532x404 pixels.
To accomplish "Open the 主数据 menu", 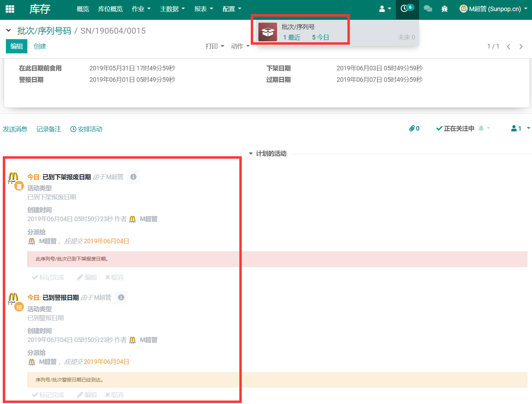I will tap(172, 9).
